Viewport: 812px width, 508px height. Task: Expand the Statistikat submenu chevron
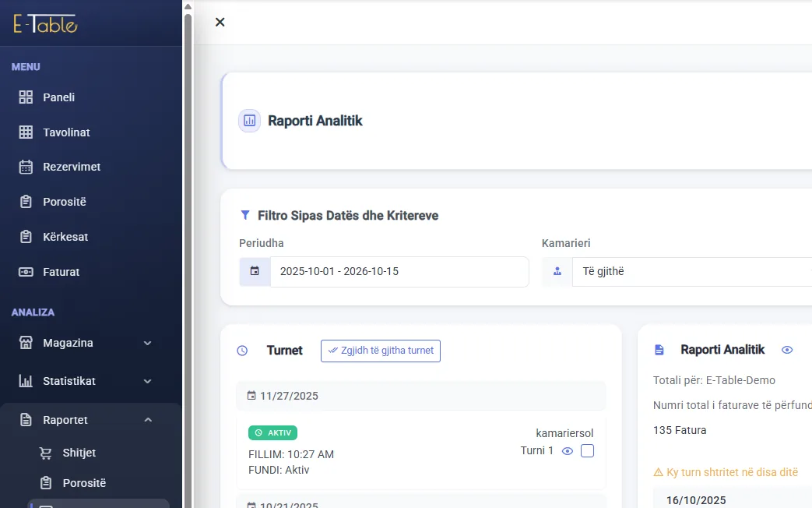pos(148,382)
